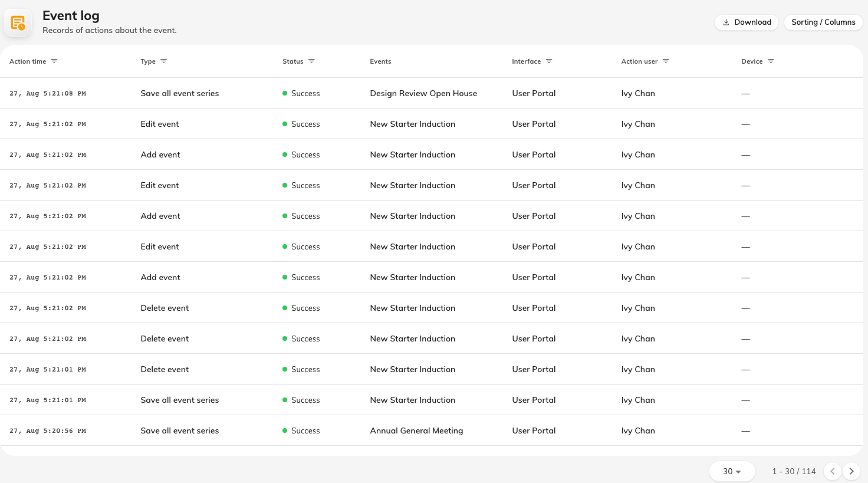Click User Portal in Design Review row
This screenshot has height=483, width=868.
[534, 93]
